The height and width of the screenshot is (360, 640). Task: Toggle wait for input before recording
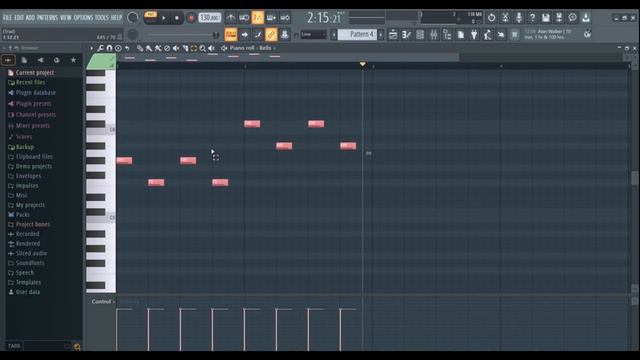click(x=244, y=18)
